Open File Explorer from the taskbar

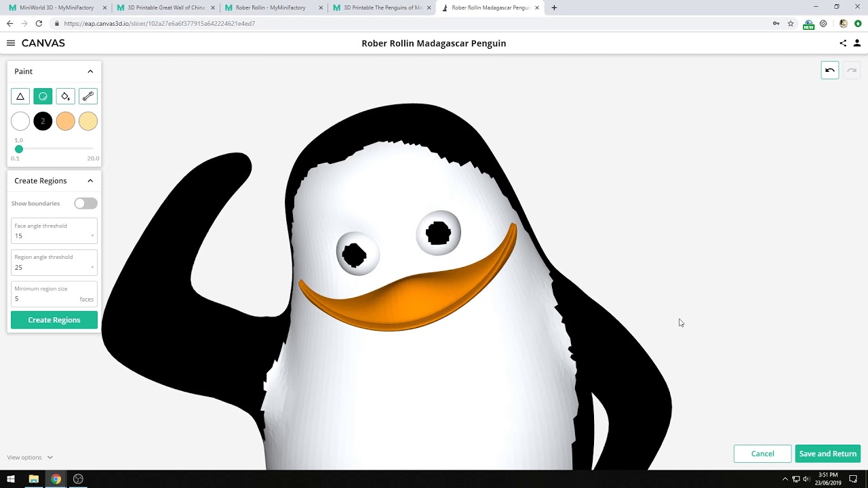(33, 479)
